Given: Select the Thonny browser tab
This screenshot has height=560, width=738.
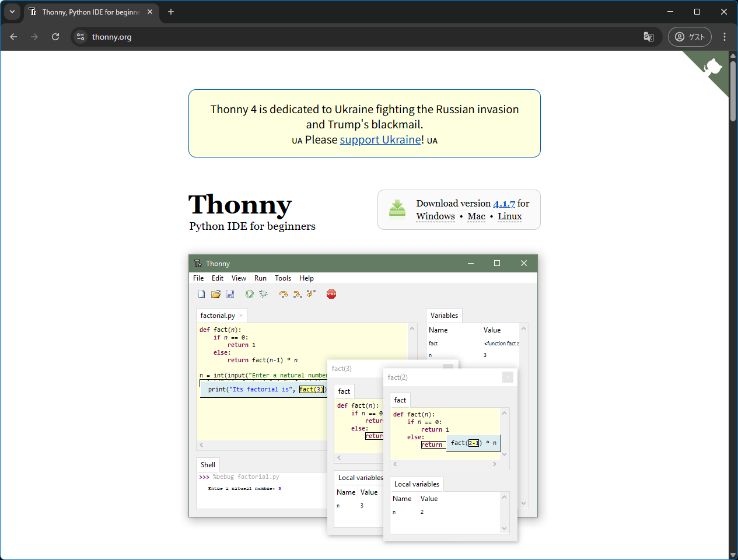Looking at the screenshot, I should 92,12.
